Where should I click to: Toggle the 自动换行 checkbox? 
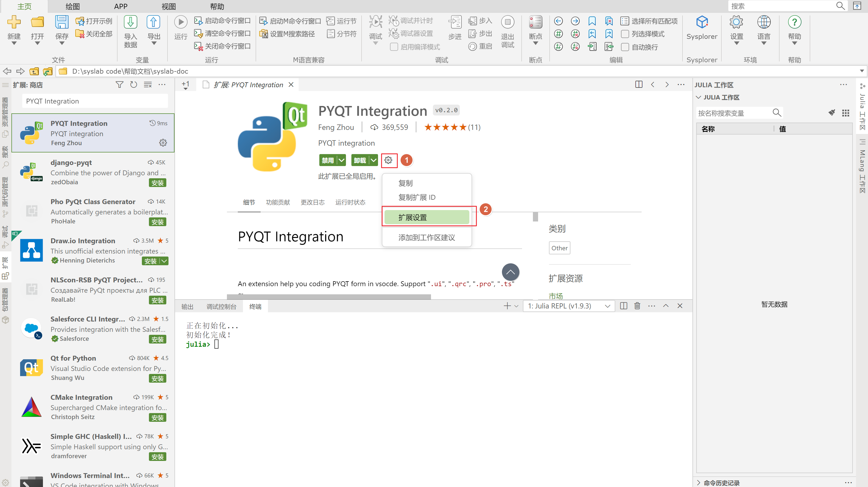[625, 47]
